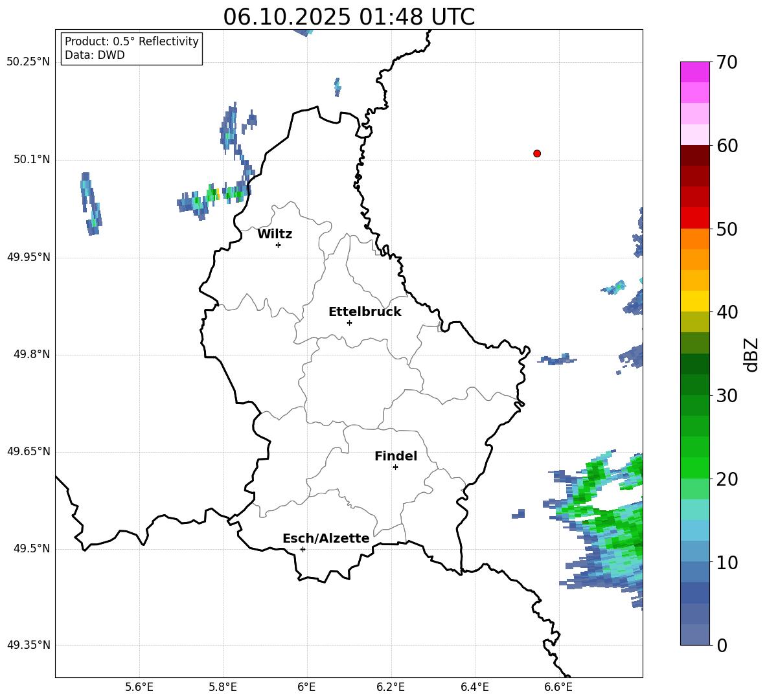Screen dimensions: 767x700
Task: Click the Esch/Alzette station cross marker
Action: 303,549
